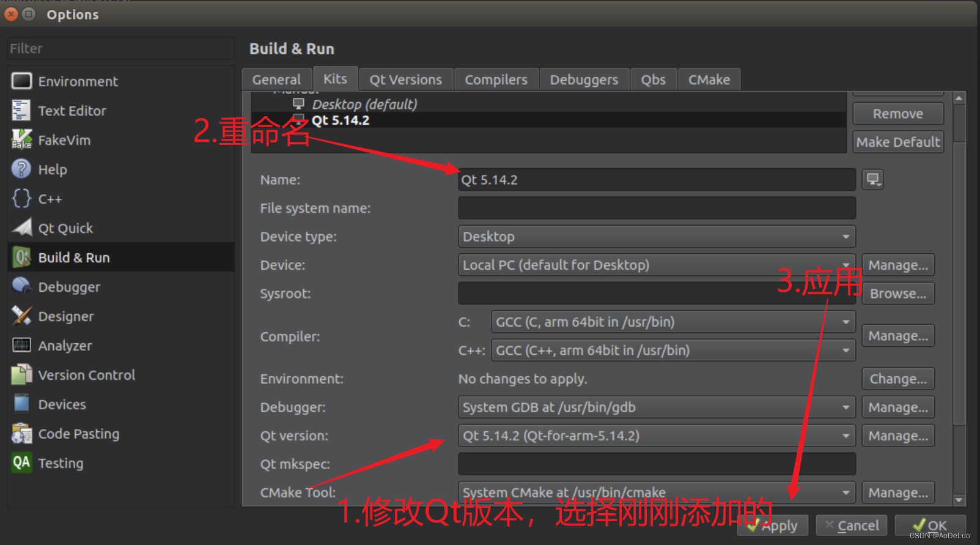Open the Debugger System GDB dropdown
The height and width of the screenshot is (545, 980).
pyautogui.click(x=657, y=407)
